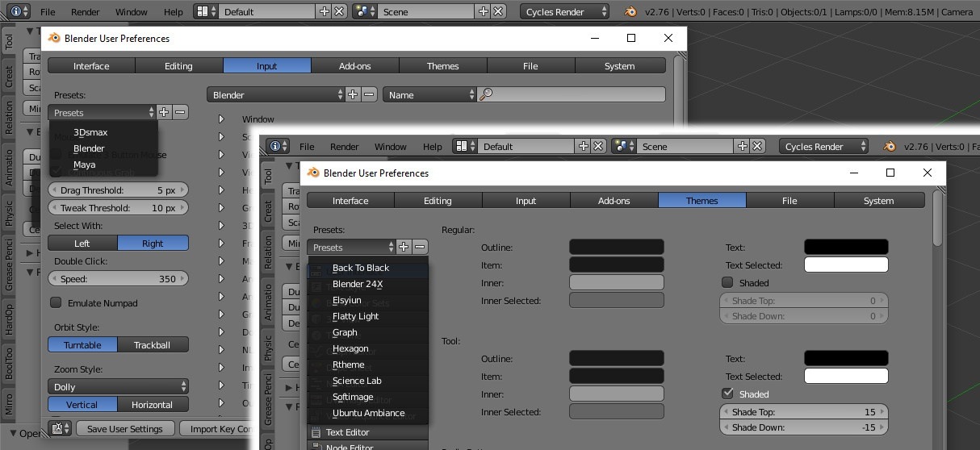Select Maya from the input presets list
This screenshot has width=980, height=450.
pyautogui.click(x=85, y=165)
